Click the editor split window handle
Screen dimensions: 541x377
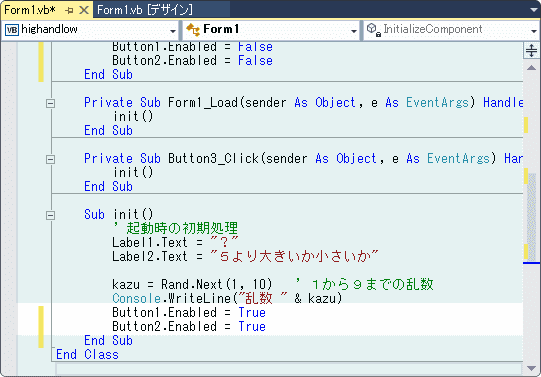(x=531, y=50)
